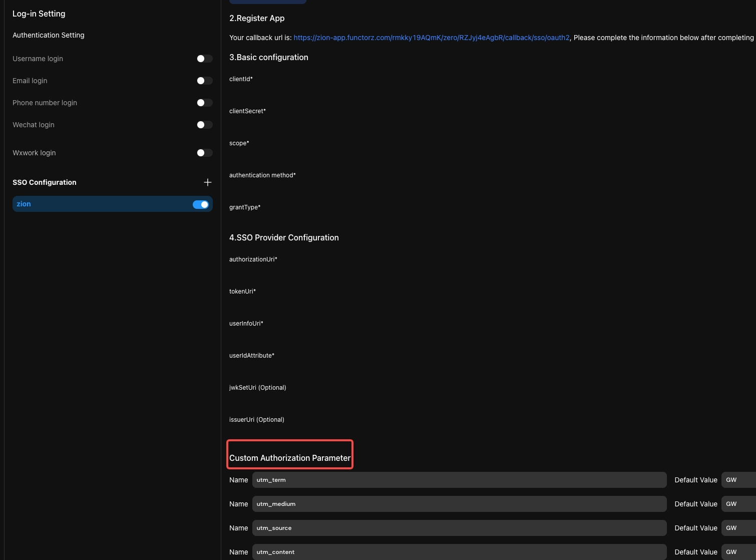This screenshot has height=560, width=756.
Task: Edit the Default Value beside utm_medium
Action: point(738,504)
